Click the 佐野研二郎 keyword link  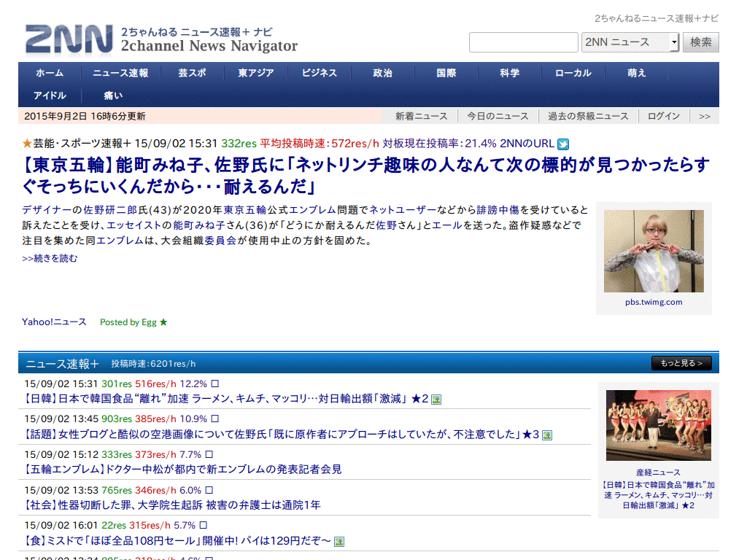tap(111, 210)
